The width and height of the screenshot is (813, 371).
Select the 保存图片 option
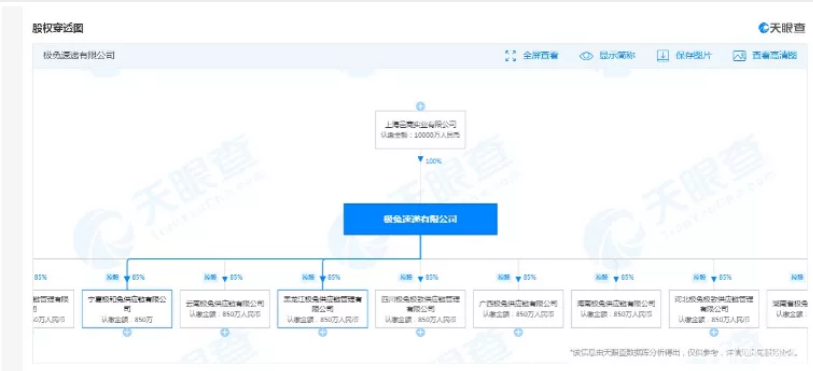(x=694, y=56)
